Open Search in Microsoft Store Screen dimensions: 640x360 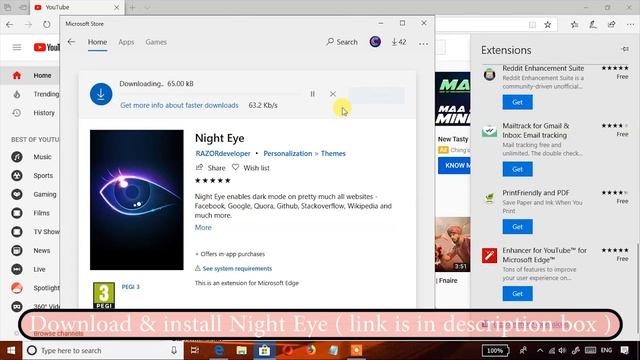[342, 42]
